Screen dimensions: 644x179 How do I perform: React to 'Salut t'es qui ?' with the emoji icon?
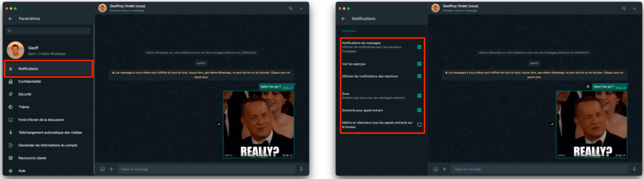588,87
